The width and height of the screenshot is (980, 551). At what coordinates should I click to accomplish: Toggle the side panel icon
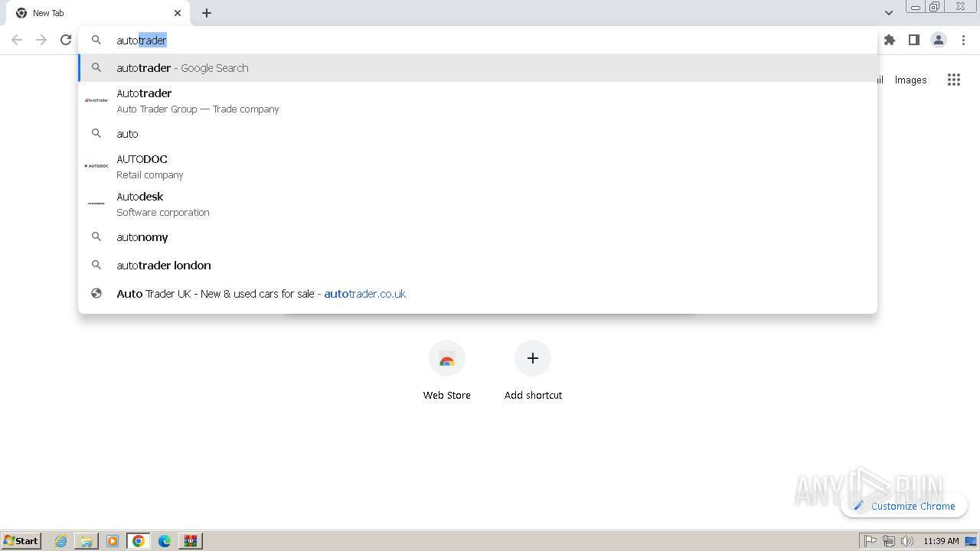[913, 40]
